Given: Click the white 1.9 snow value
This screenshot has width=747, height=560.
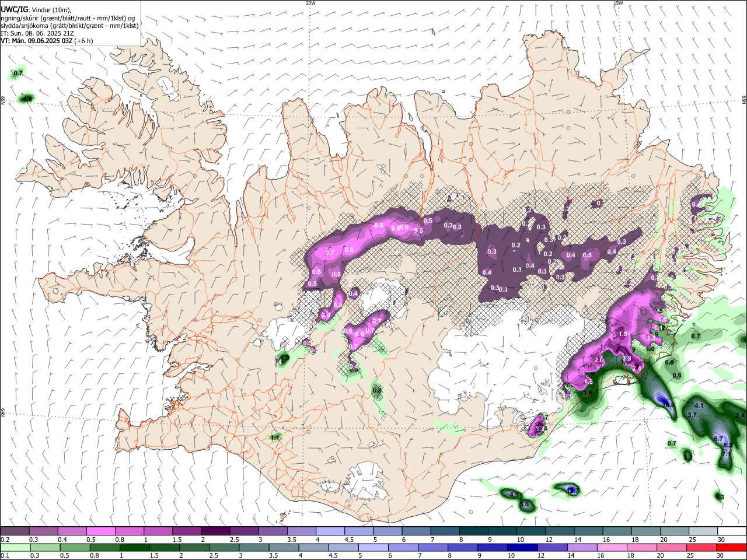Looking at the screenshot, I should point(622,334).
